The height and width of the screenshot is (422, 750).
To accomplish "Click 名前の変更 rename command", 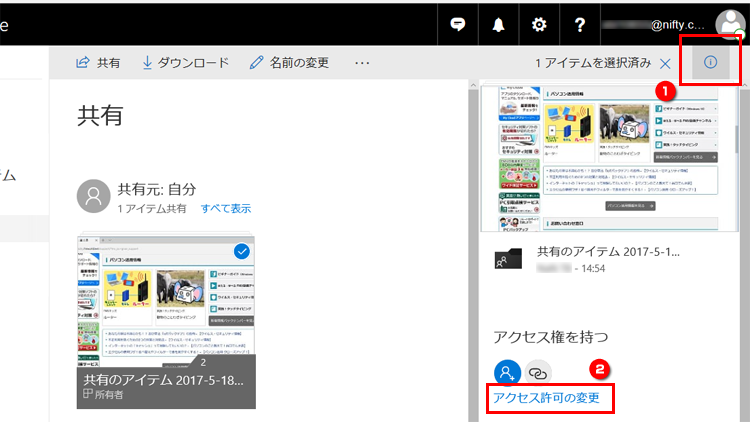I will coord(289,63).
